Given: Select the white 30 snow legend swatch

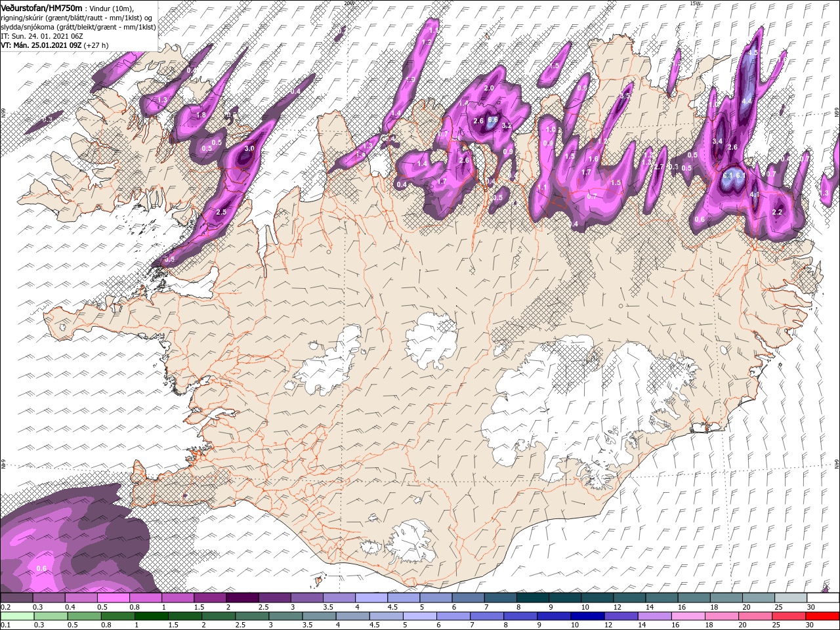Looking at the screenshot, I should [x=824, y=598].
